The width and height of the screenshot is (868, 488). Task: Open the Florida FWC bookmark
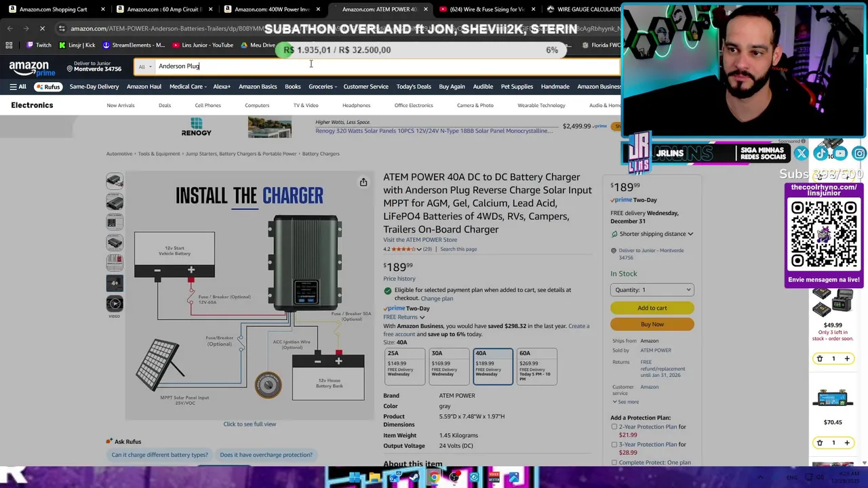pyautogui.click(x=601, y=45)
